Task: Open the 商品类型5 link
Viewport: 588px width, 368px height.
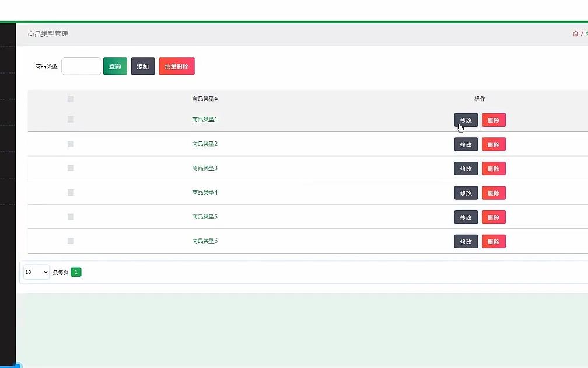Action: click(x=205, y=217)
